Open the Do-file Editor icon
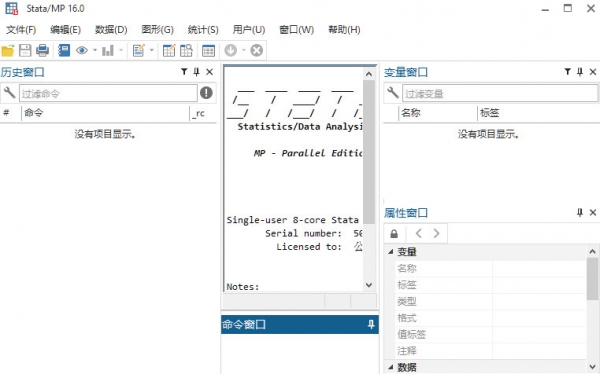This screenshot has width=600, height=374. [x=139, y=51]
